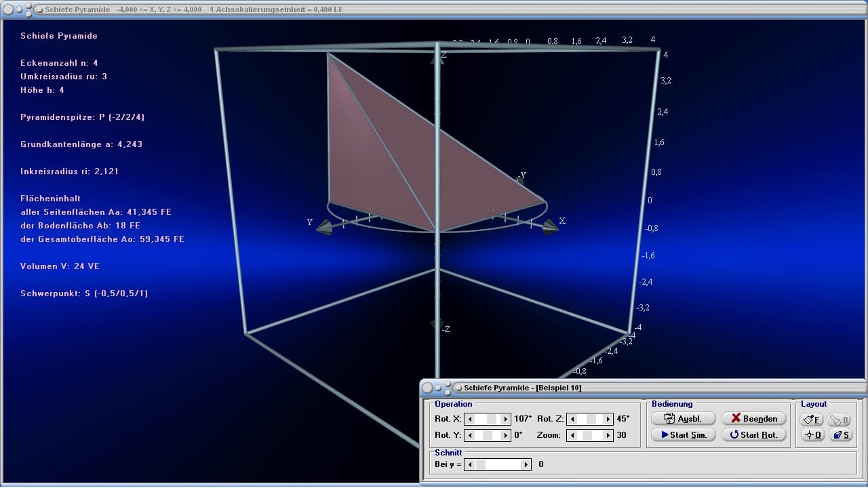Screen dimensions: 868x488
Task: Start automatic rotation with Start Rot.
Action: pos(753,435)
